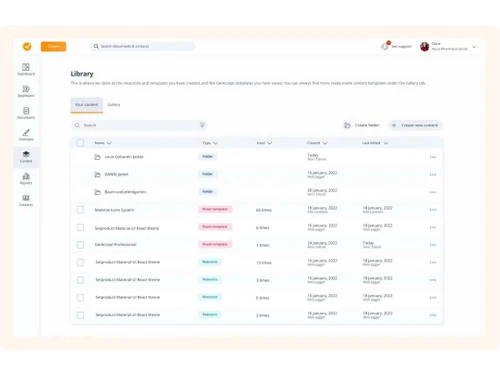Screen dimensions: 500x375
Task: Open more options for GANNI Jacket
Action: (x=433, y=175)
